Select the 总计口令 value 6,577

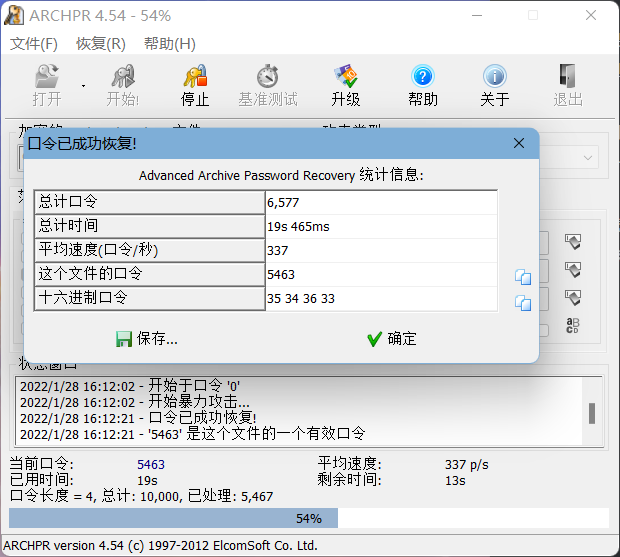click(382, 202)
